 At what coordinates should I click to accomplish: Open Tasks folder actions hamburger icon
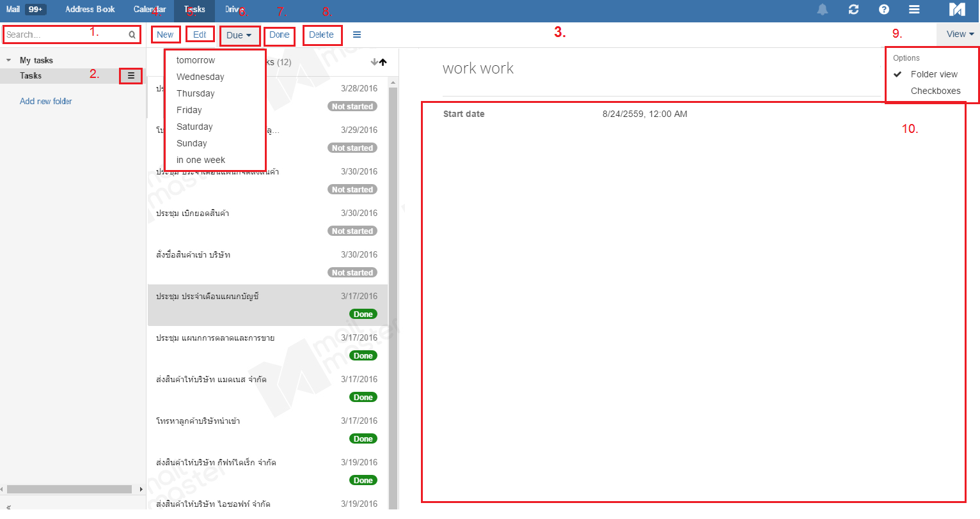tap(131, 75)
